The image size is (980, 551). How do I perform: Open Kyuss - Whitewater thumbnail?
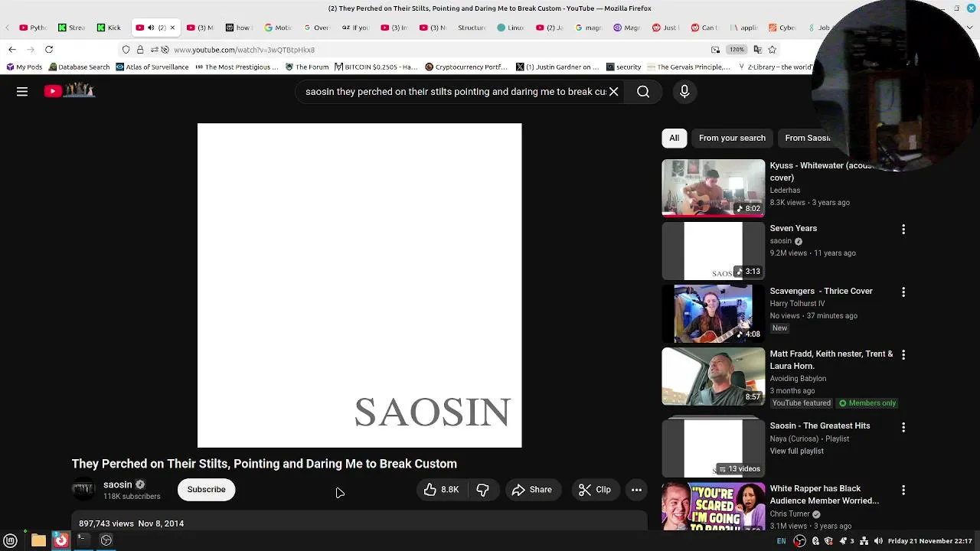click(x=713, y=187)
